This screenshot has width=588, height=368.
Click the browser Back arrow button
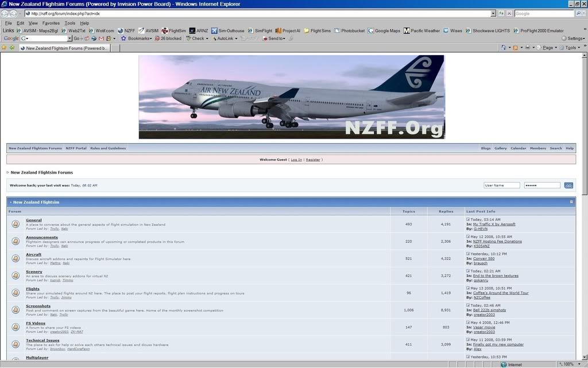coord(5,13)
